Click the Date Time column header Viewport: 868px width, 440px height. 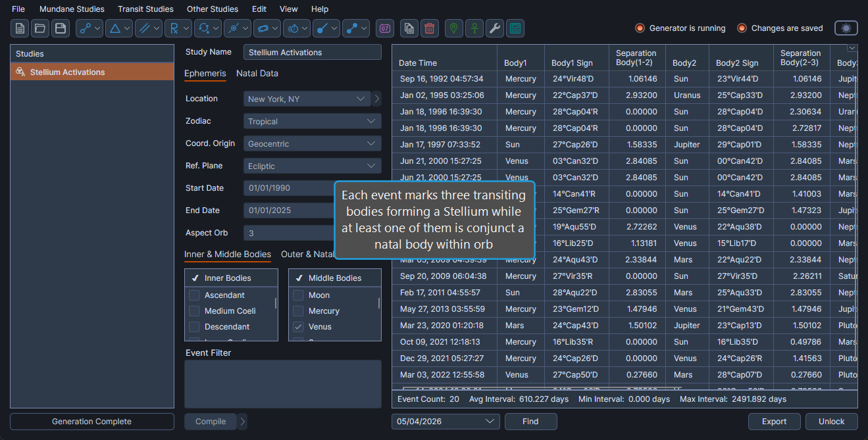tap(444, 57)
